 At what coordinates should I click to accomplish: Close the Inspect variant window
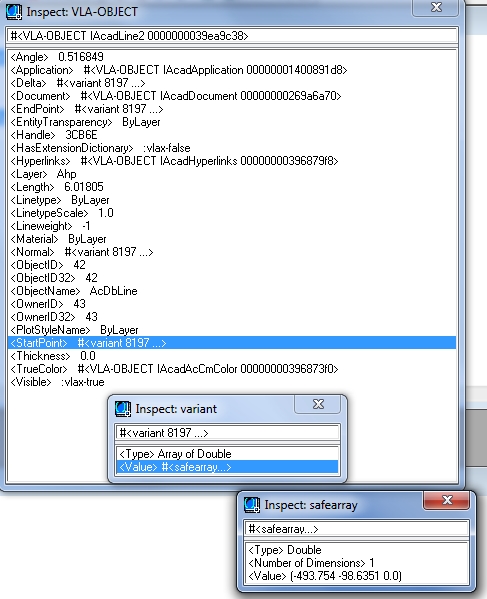(x=317, y=404)
